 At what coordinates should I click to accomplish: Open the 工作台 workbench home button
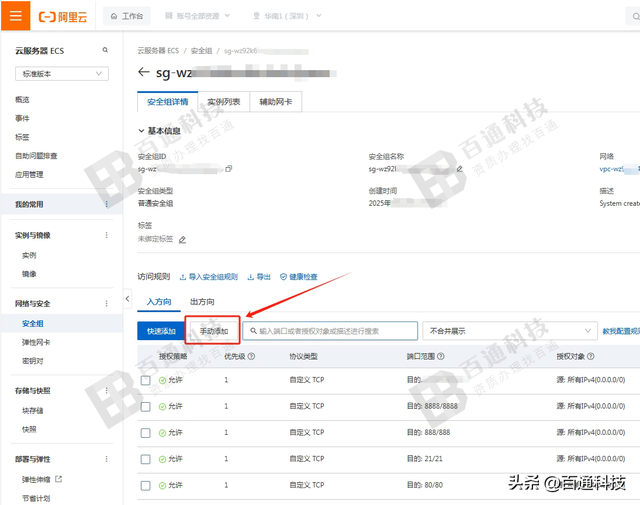127,16
